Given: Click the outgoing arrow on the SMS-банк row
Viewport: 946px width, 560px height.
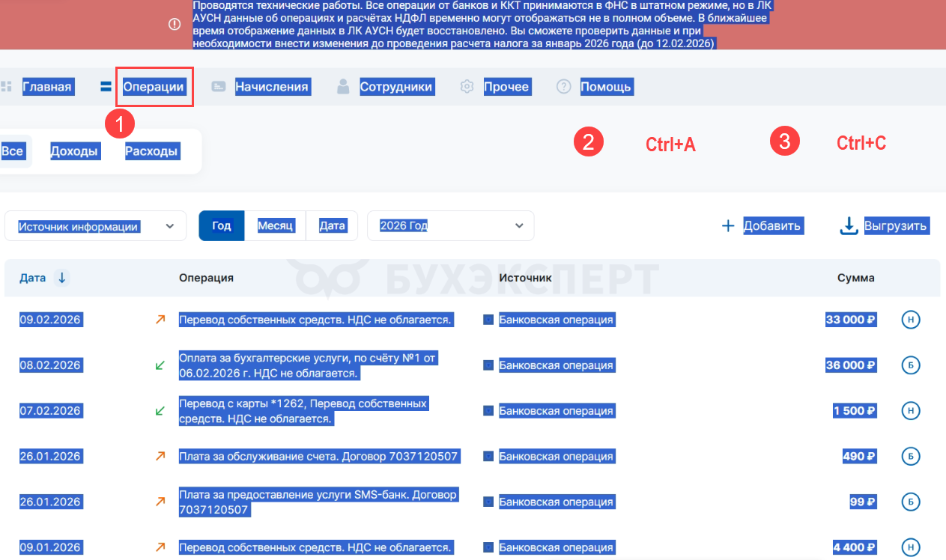Looking at the screenshot, I should tap(160, 502).
